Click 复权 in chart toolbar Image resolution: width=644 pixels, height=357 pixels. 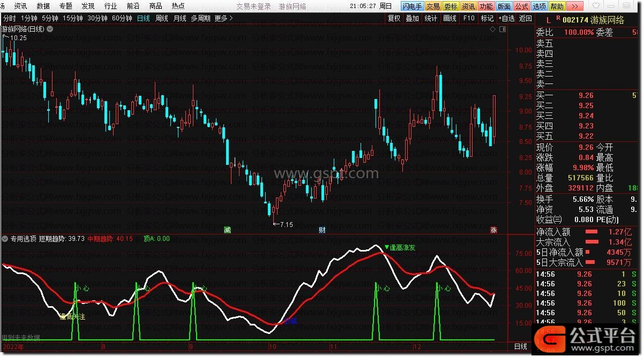pos(394,18)
